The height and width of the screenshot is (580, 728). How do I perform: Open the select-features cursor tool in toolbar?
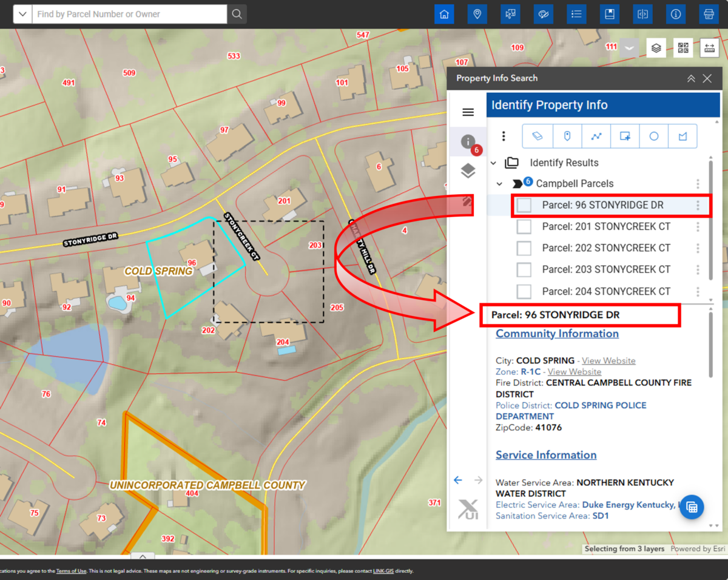(x=510, y=14)
